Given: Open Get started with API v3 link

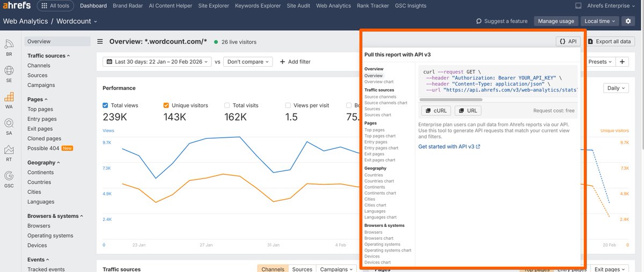Looking at the screenshot, I should click(449, 146).
